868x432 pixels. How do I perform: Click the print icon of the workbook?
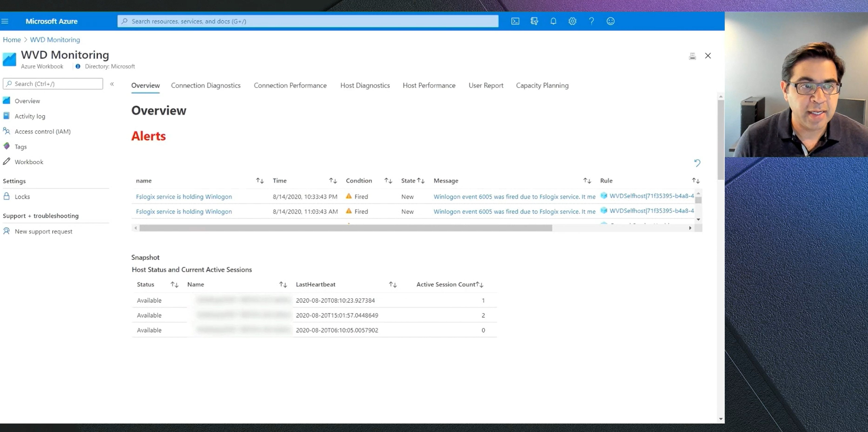tap(692, 56)
